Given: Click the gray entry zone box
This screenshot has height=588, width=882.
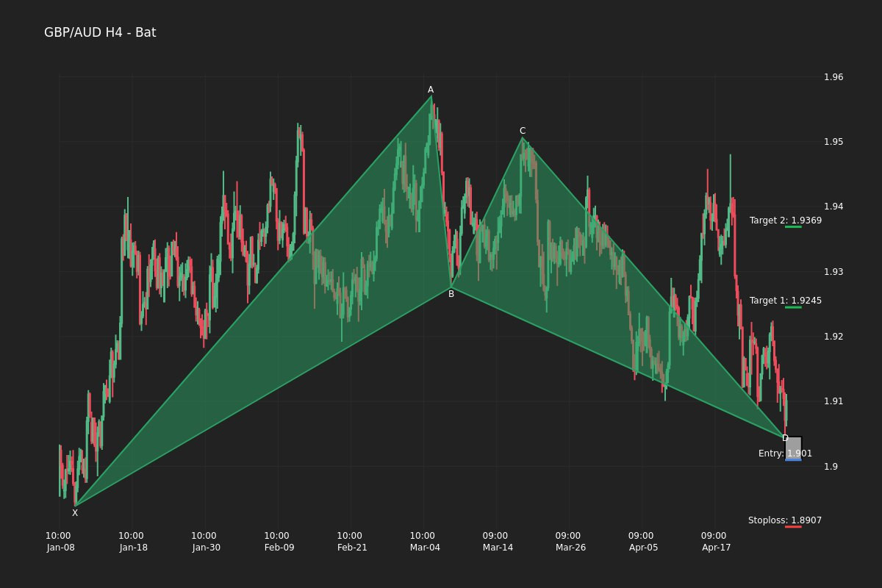Looking at the screenshot, I should click(x=793, y=448).
